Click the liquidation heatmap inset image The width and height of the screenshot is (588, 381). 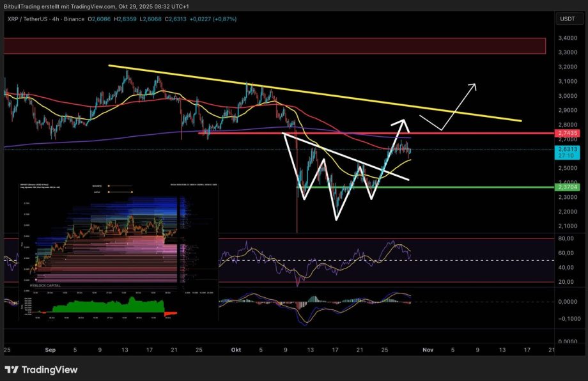point(118,240)
